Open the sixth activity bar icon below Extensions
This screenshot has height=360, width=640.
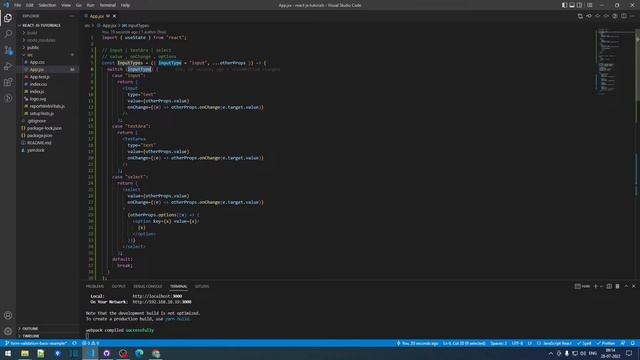8,98
